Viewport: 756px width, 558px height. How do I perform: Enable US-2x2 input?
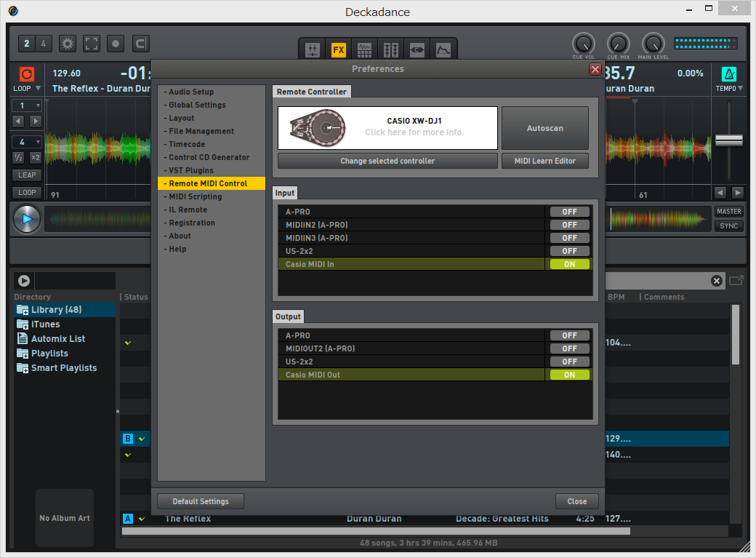[569, 251]
